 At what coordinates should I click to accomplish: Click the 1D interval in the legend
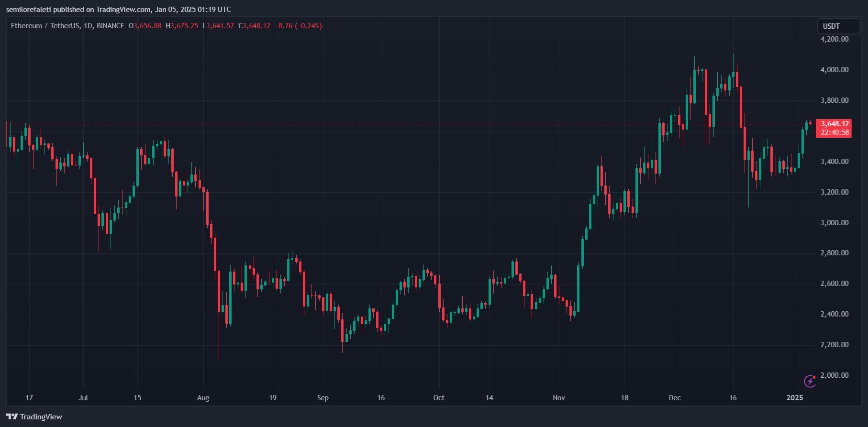point(88,26)
